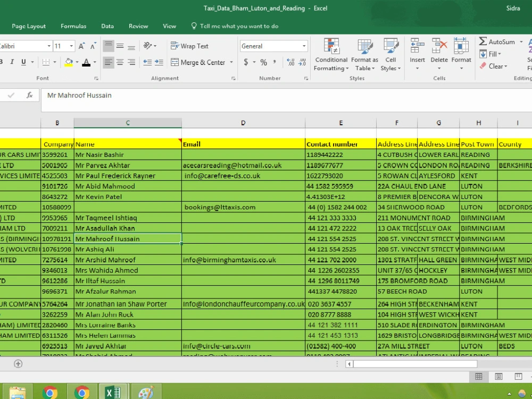Click the Excel taskbar icon
Screen dimensions: 532x399
click(113, 392)
